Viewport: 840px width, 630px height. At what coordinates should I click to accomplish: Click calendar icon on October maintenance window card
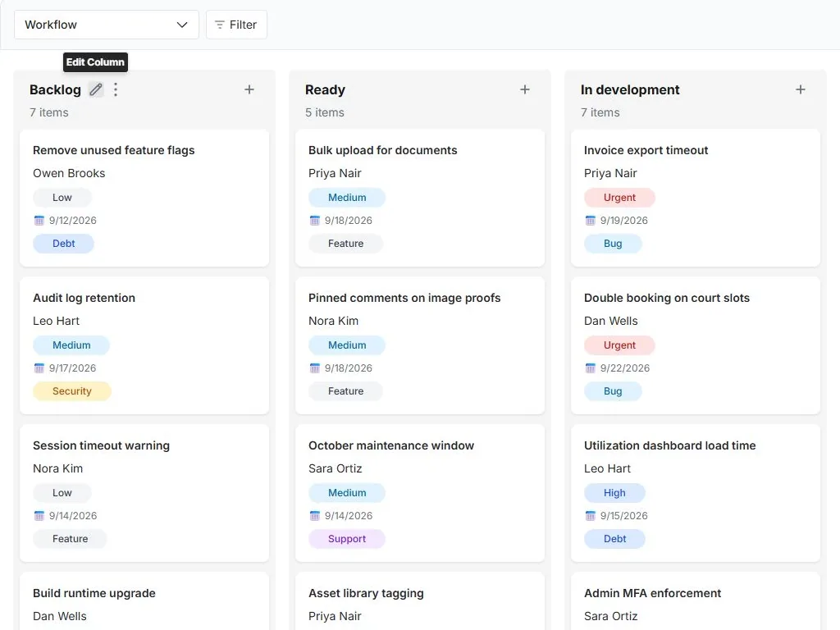[314, 516]
